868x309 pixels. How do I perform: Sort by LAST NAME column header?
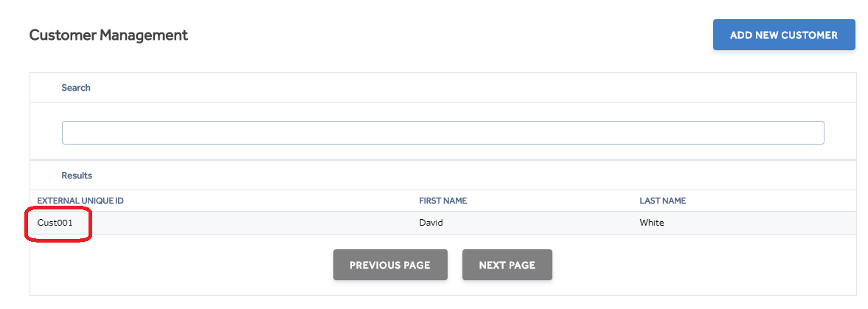click(x=663, y=201)
